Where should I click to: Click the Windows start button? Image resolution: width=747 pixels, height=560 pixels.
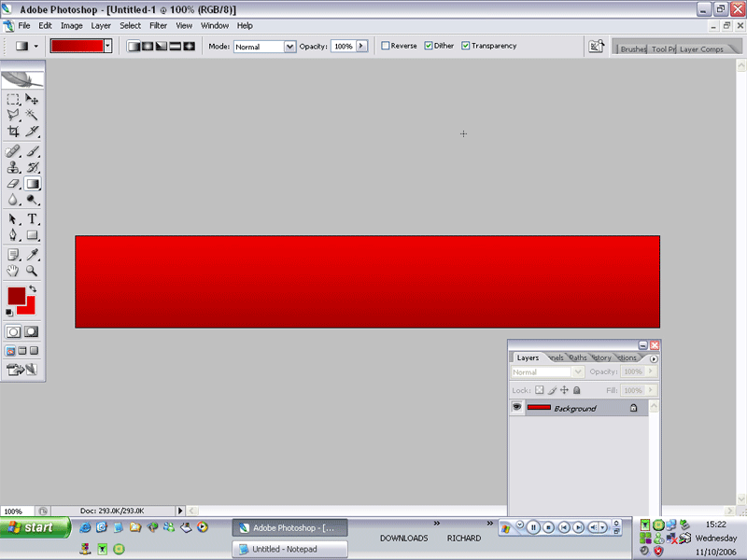coord(35,527)
